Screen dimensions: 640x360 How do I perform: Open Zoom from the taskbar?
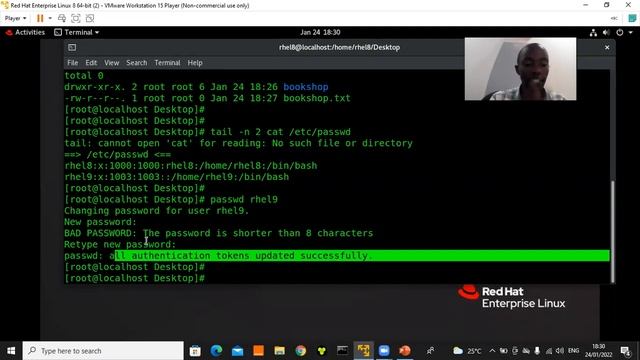coord(384,351)
